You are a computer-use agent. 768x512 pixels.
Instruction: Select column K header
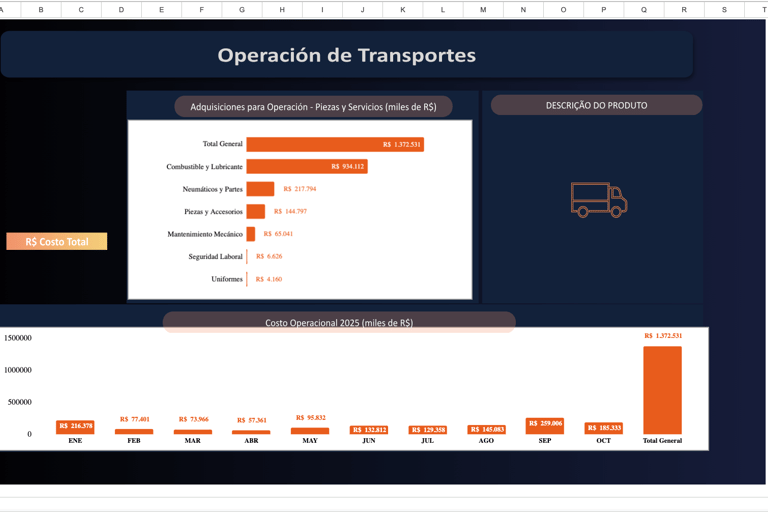click(x=403, y=10)
